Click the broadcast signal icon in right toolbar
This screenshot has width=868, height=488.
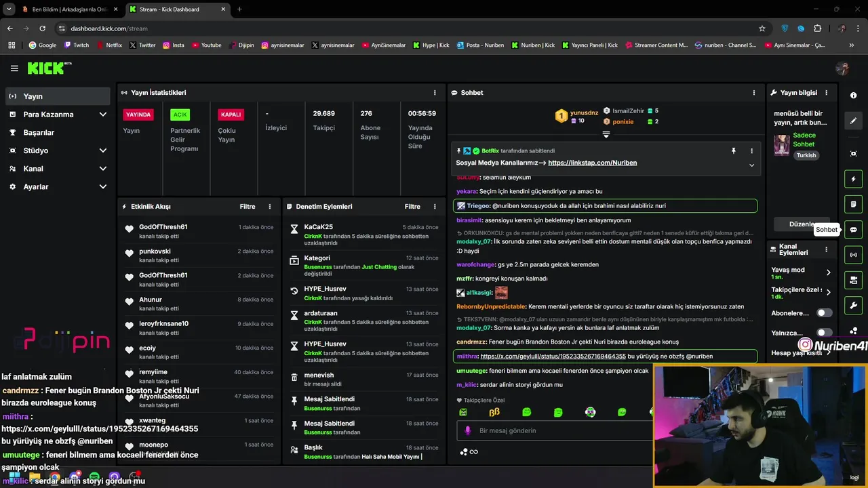854,255
